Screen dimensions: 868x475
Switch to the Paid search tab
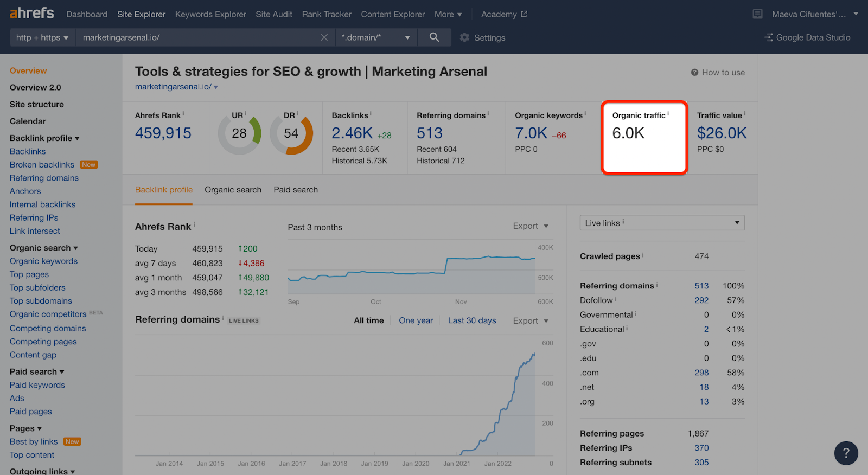pos(296,190)
